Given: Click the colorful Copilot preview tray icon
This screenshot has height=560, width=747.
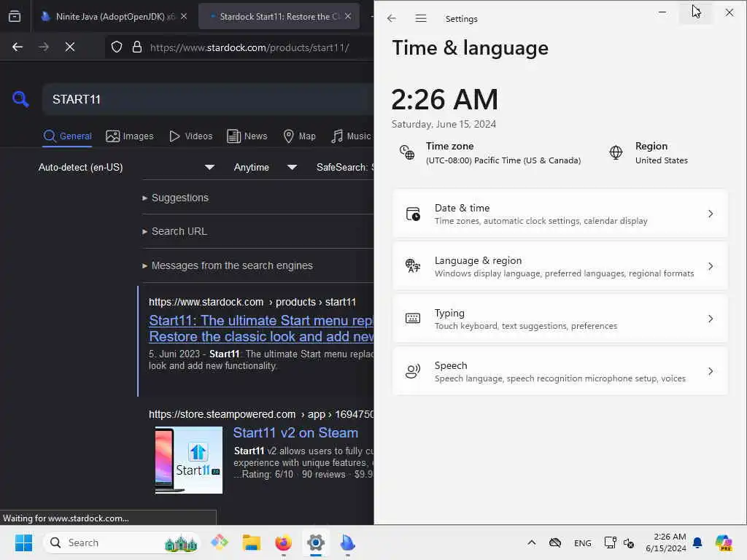Looking at the screenshot, I should [x=724, y=542].
